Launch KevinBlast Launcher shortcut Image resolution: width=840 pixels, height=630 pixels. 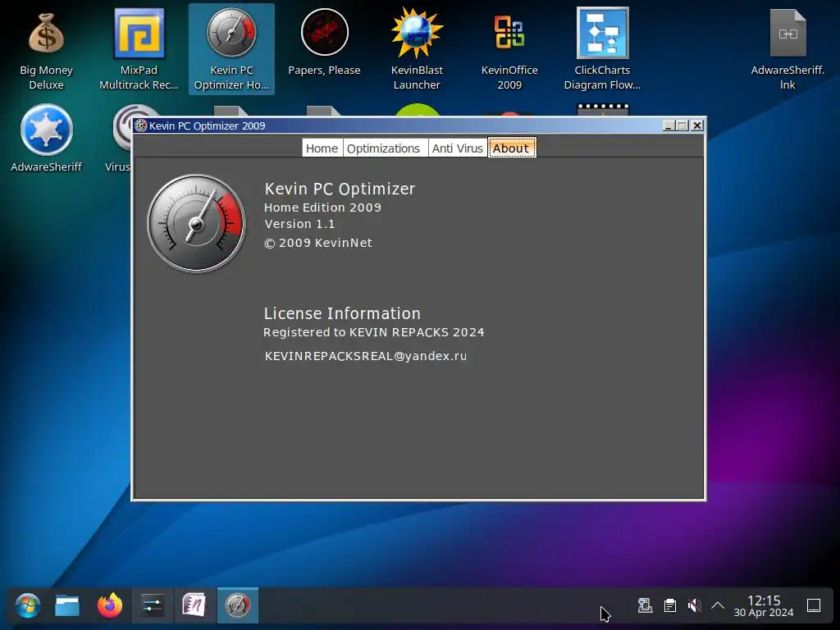(x=417, y=50)
